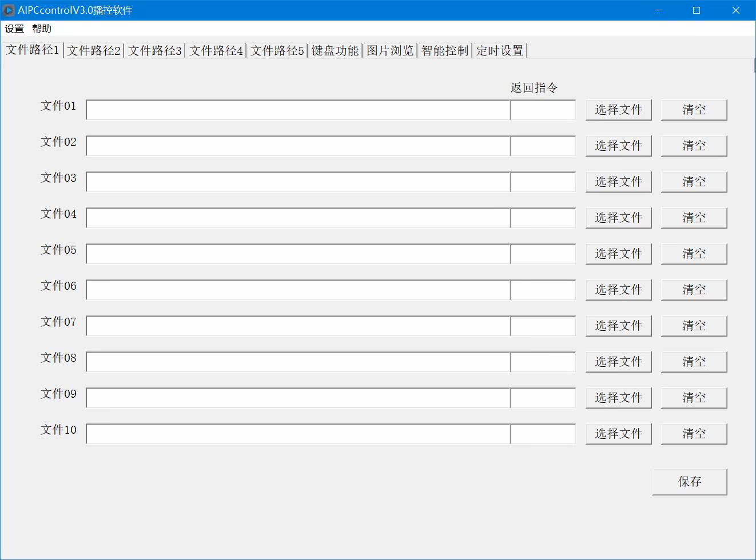Image resolution: width=756 pixels, height=560 pixels.
Task: Switch to the 文件路径3 tab
Action: (x=154, y=51)
